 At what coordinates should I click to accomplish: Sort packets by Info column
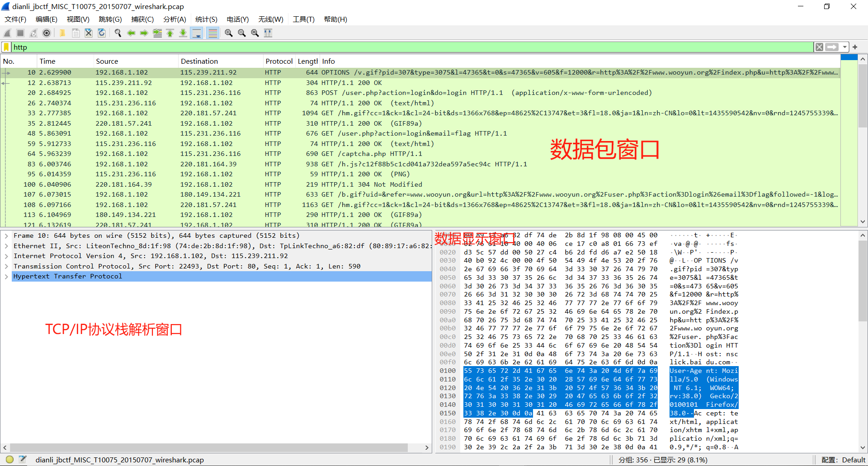(x=580, y=61)
